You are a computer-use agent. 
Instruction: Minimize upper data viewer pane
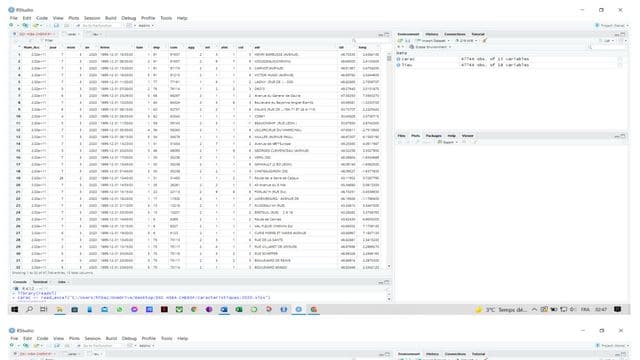(380, 34)
